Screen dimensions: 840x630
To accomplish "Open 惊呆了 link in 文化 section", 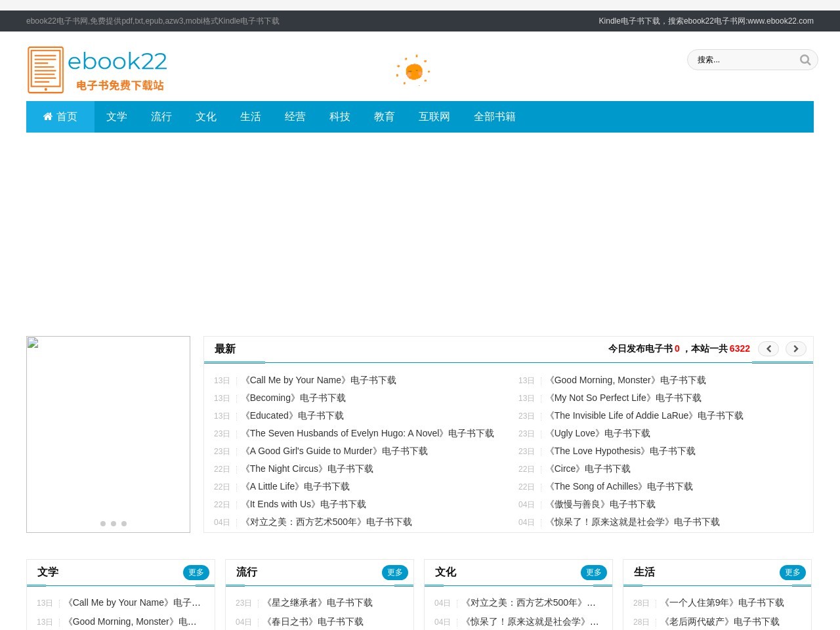I will [x=530, y=621].
